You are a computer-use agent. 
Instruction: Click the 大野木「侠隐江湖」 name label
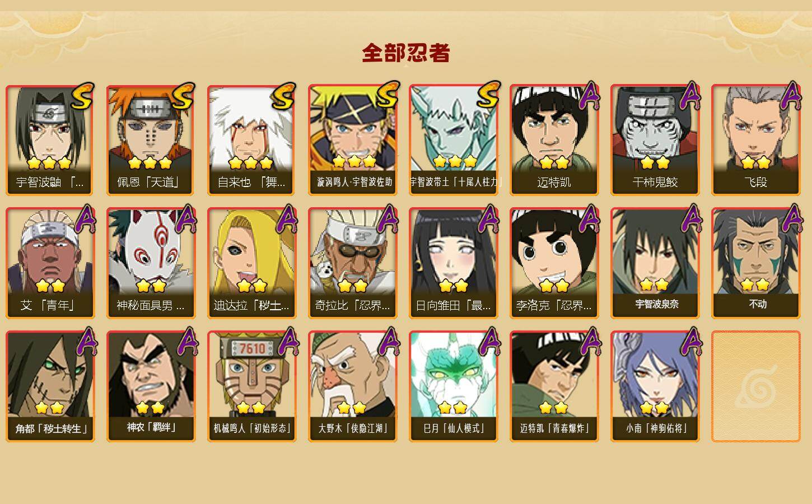[x=353, y=428]
